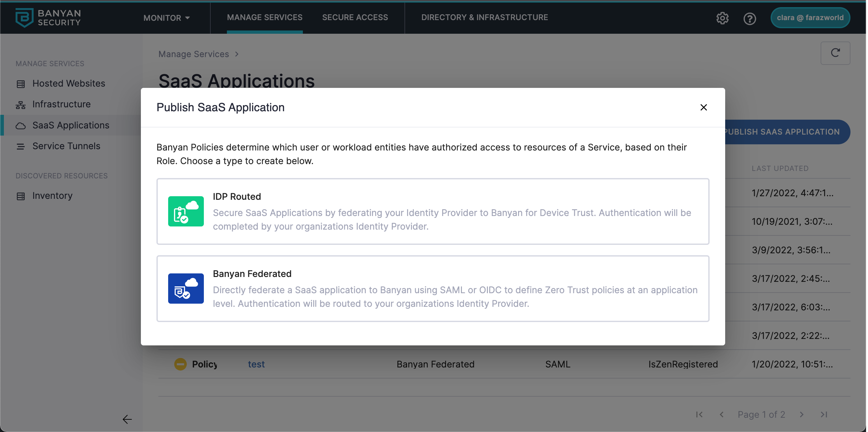Jump to the last page

click(824, 414)
